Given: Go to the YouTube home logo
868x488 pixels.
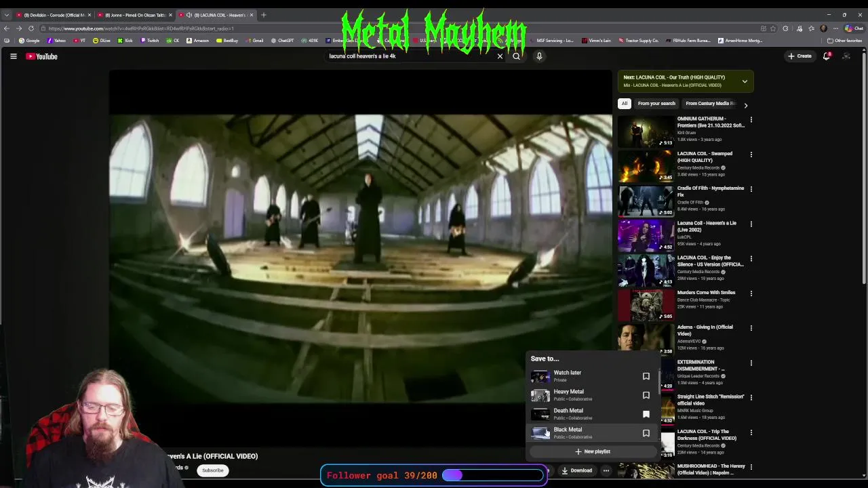Looking at the screenshot, I should pyautogui.click(x=42, y=56).
